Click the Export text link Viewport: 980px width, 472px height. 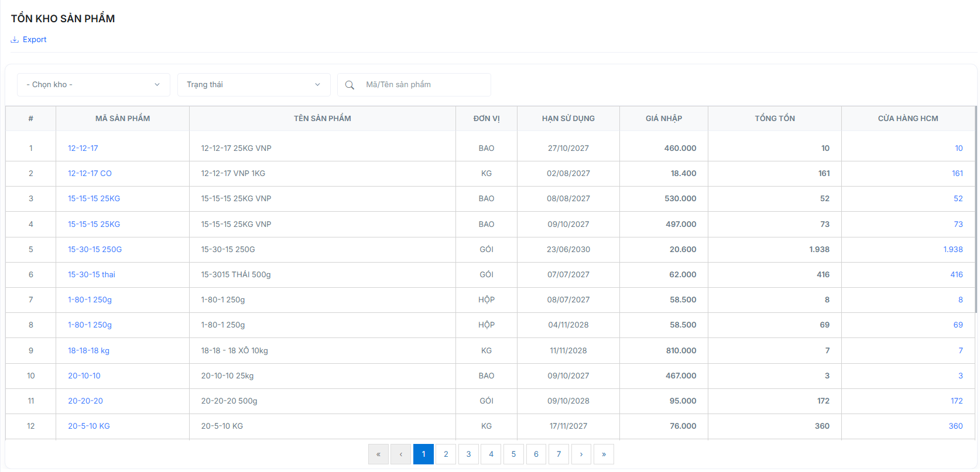pyautogui.click(x=35, y=40)
